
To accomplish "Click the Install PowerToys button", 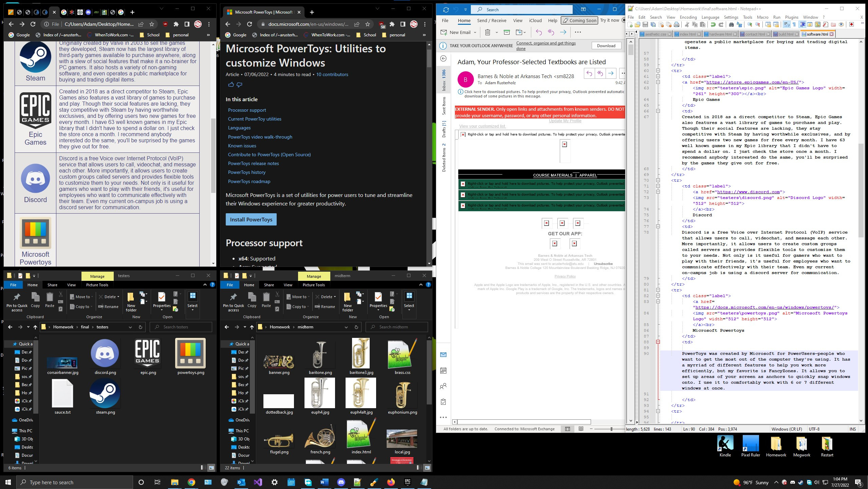I will tap(251, 219).
